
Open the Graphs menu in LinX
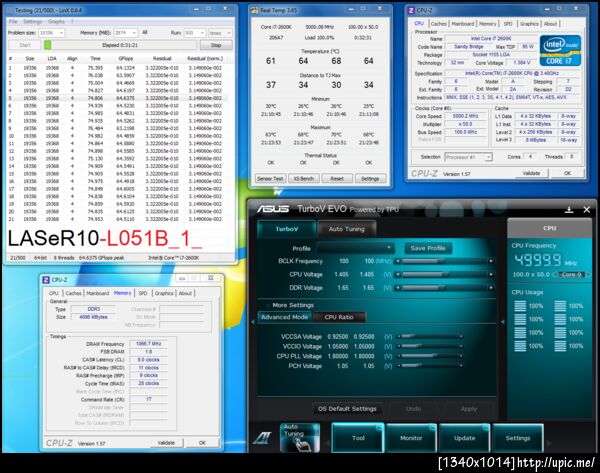point(56,21)
